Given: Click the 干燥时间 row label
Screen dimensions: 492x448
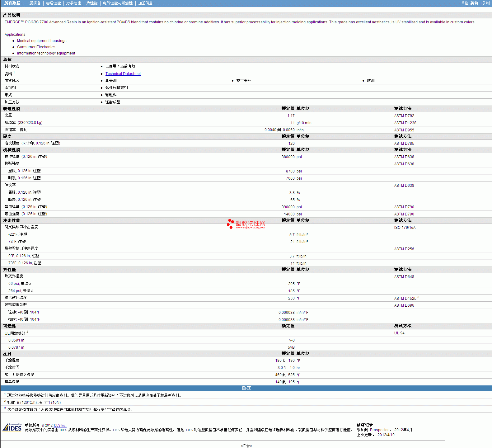Looking at the screenshot, I should tap(12, 367).
